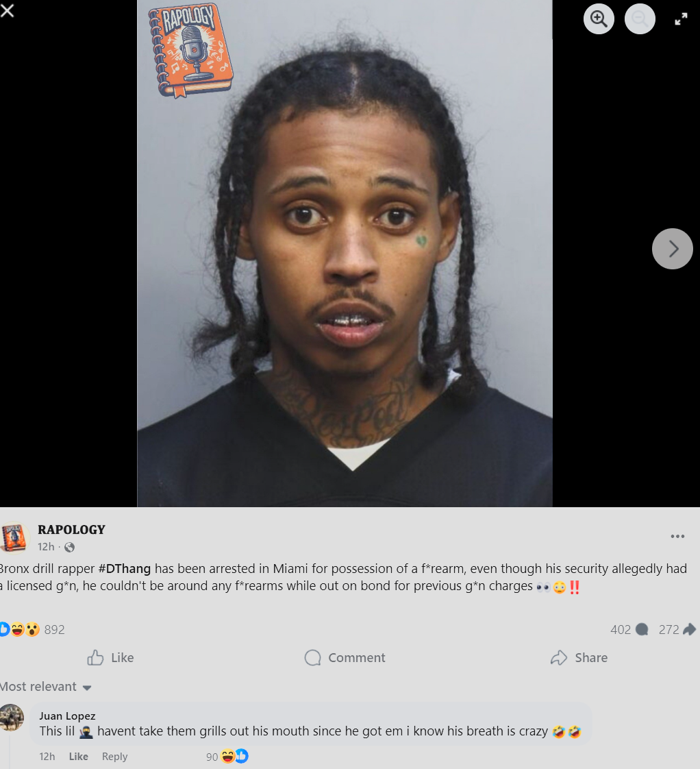Screen dimensions: 700x769
Task: Expand the Most relevant sort dropdown
Action: click(46, 687)
